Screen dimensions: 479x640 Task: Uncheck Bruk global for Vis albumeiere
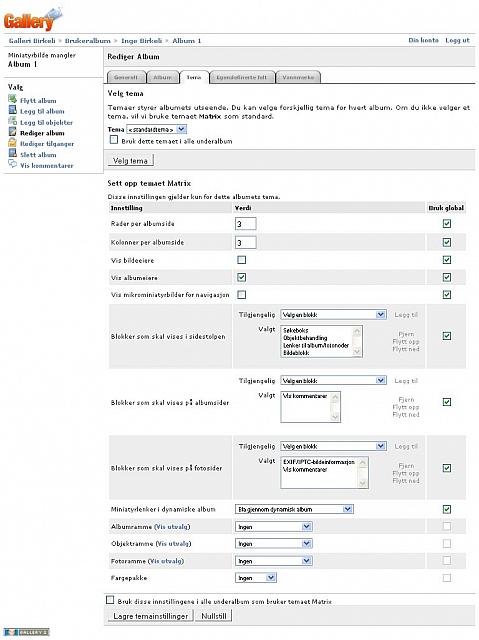coord(447,277)
